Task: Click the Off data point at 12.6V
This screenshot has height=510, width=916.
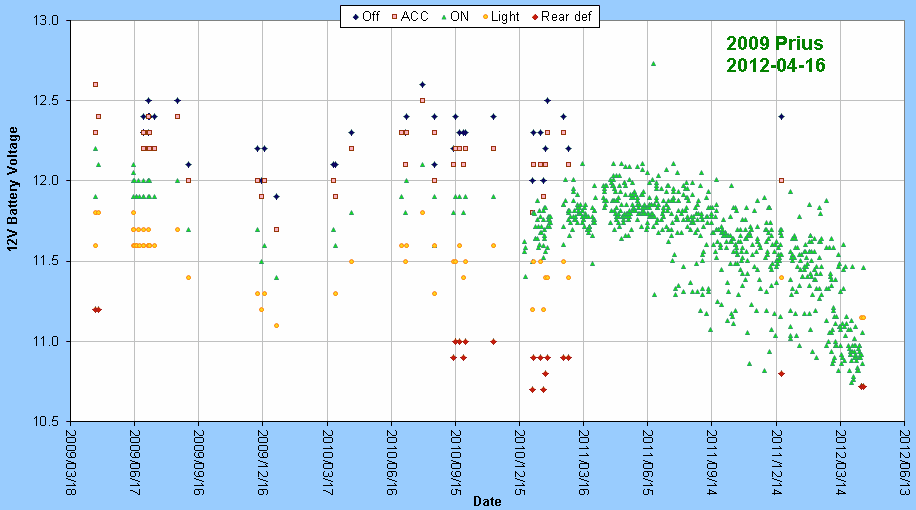Action: click(422, 85)
